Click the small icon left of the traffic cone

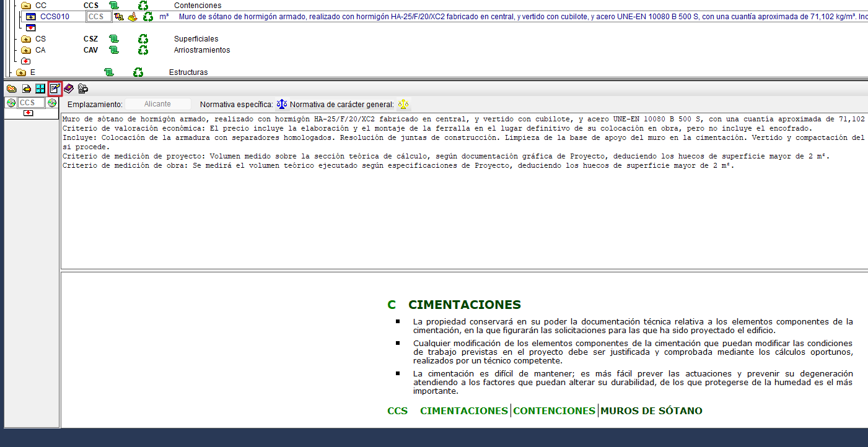pos(119,17)
